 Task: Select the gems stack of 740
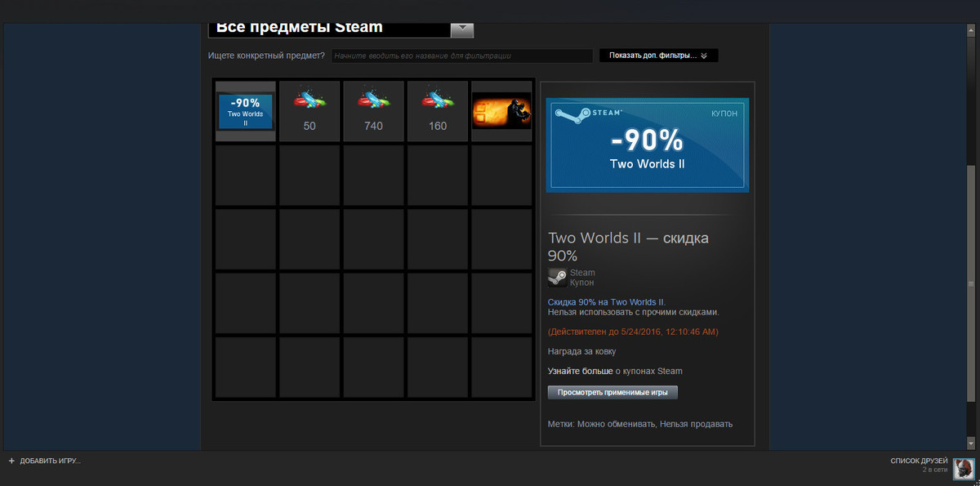click(373, 111)
